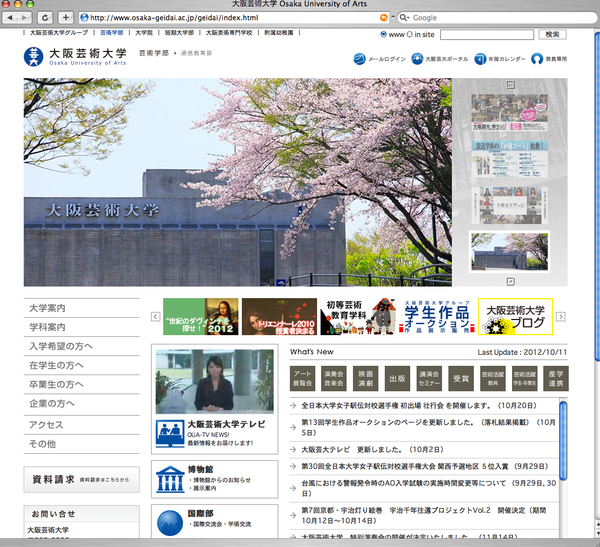Filter news by 映画演劇 category

[x=365, y=378]
